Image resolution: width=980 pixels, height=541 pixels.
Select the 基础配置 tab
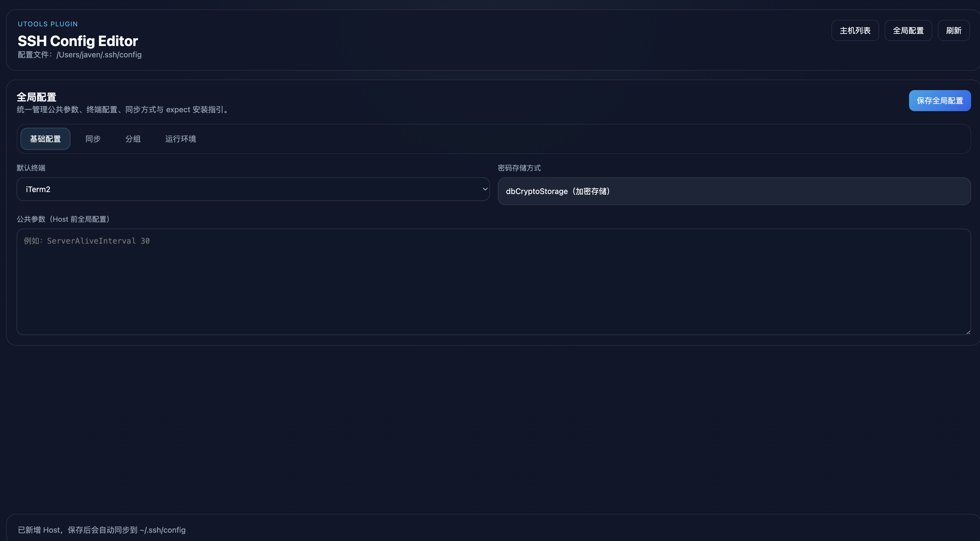45,139
